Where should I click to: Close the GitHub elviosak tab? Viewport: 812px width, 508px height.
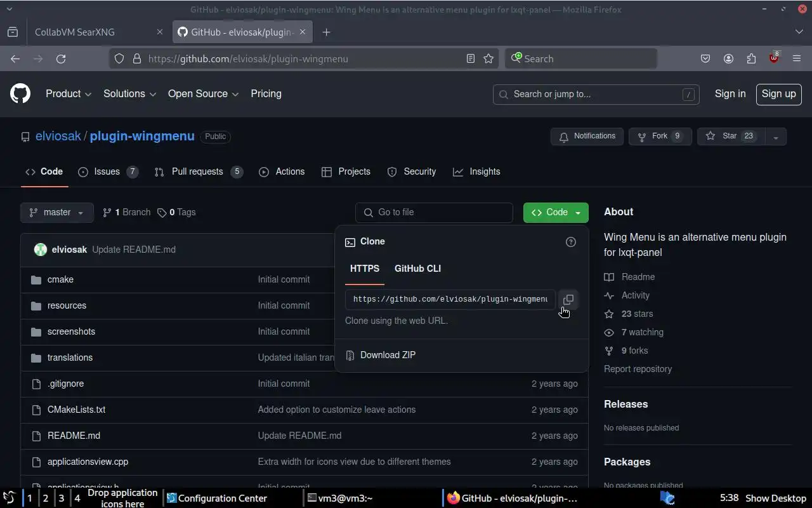point(302,32)
